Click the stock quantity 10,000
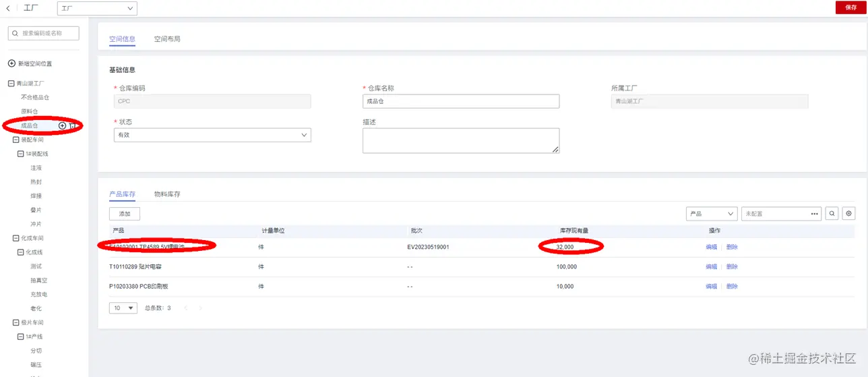This screenshot has width=868, height=377. 565,287
